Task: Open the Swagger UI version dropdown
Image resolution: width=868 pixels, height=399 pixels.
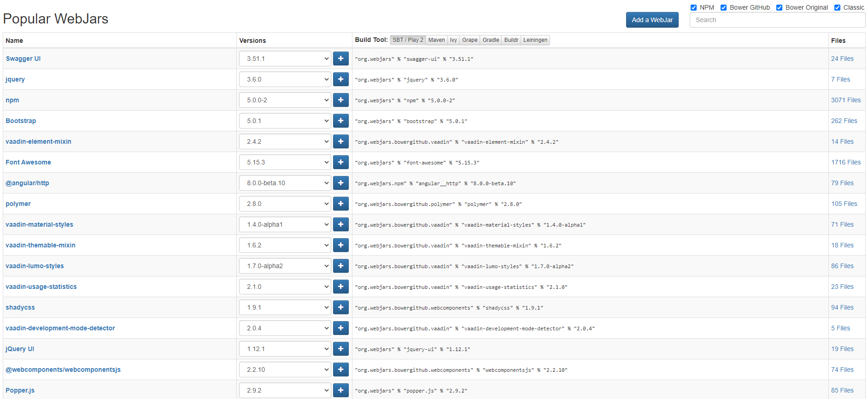Action: tap(285, 59)
